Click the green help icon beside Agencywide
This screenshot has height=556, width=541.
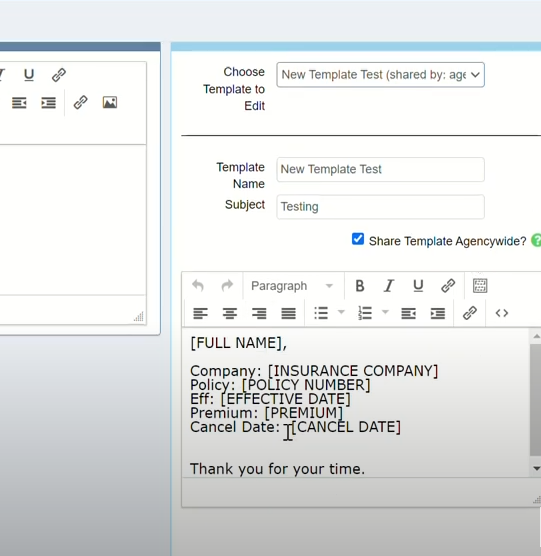(x=536, y=240)
